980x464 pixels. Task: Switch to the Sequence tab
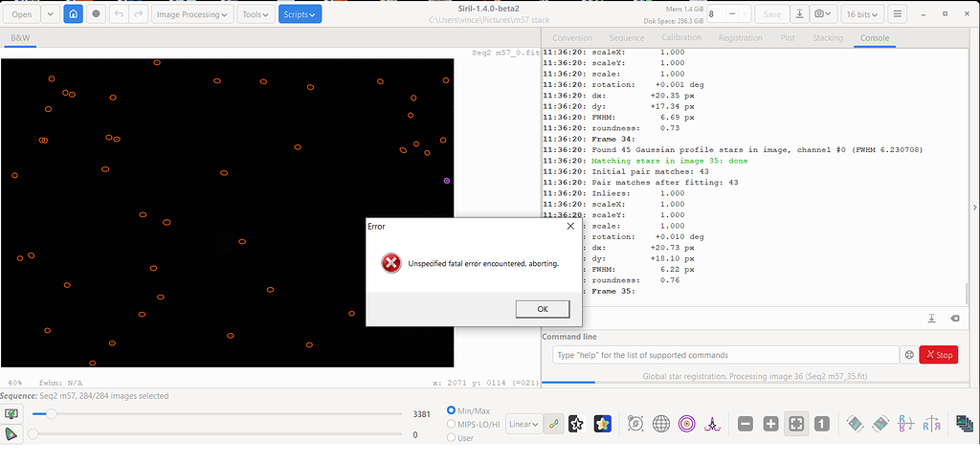point(627,38)
